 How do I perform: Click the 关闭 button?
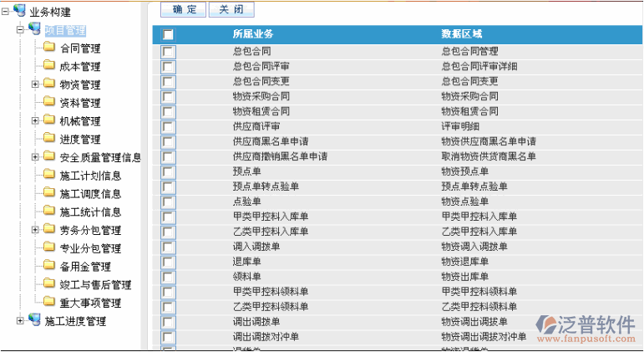(231, 9)
